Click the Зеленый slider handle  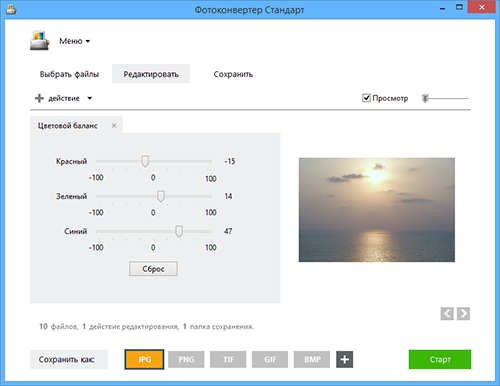coord(161,196)
